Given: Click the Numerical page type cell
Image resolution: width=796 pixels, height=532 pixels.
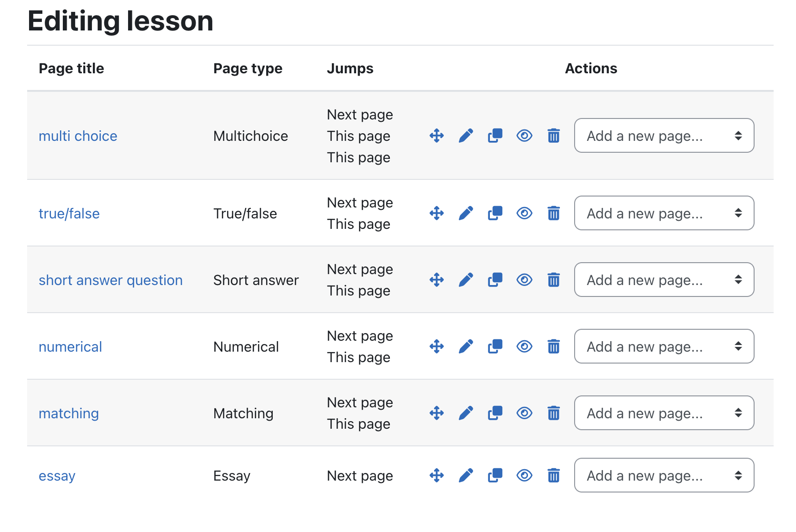Looking at the screenshot, I should click(246, 347).
